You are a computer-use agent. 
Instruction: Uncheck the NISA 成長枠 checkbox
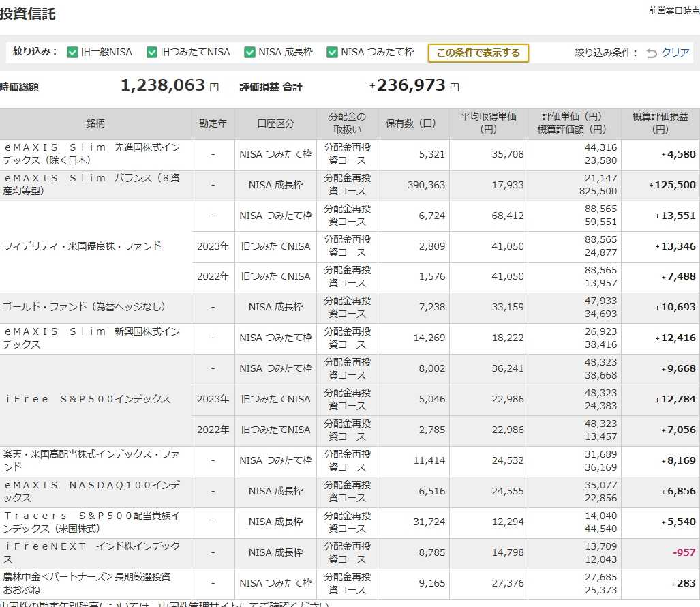coord(249,53)
